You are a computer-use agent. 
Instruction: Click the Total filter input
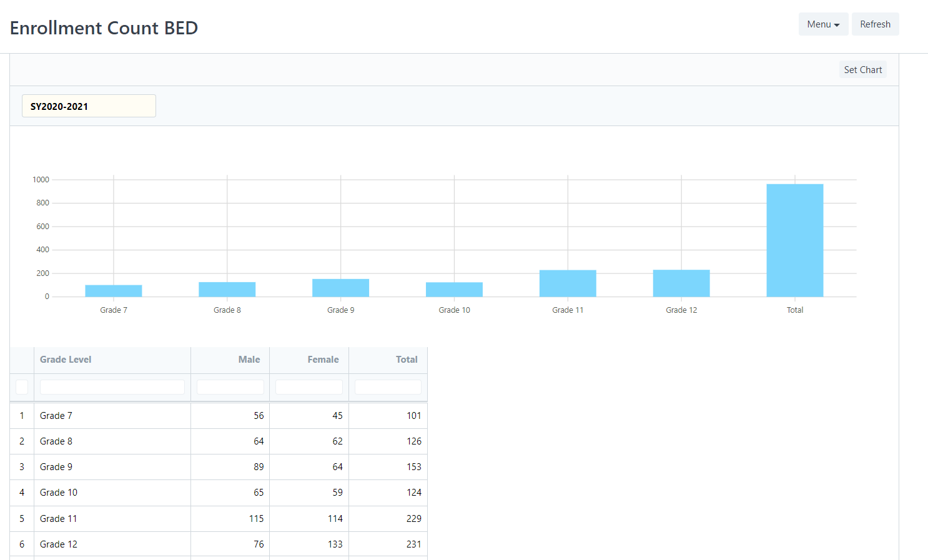388,386
